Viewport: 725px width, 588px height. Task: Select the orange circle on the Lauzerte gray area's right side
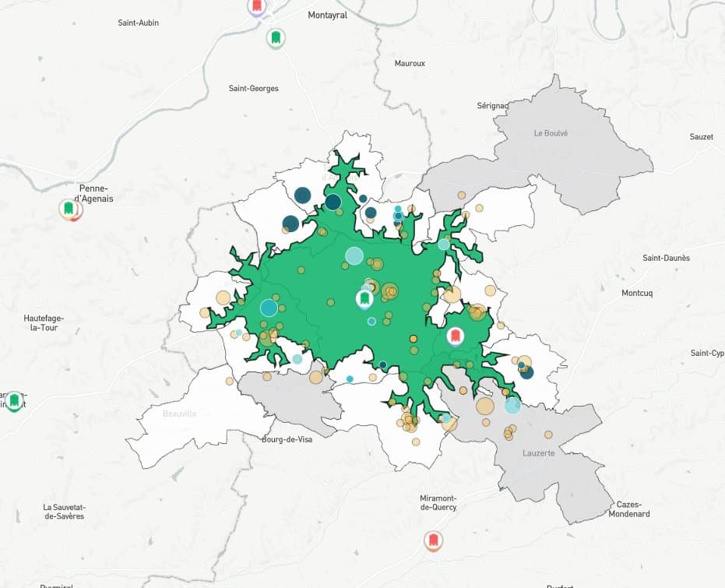(x=548, y=435)
